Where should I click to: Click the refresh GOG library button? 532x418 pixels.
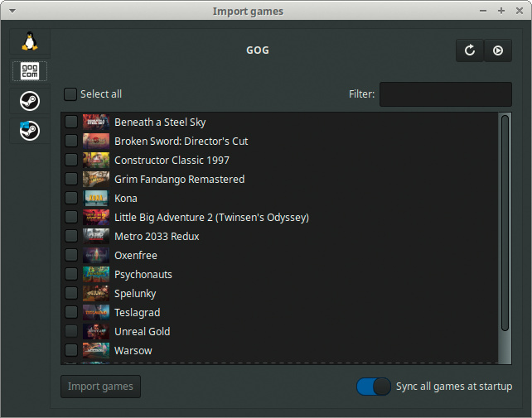(470, 50)
